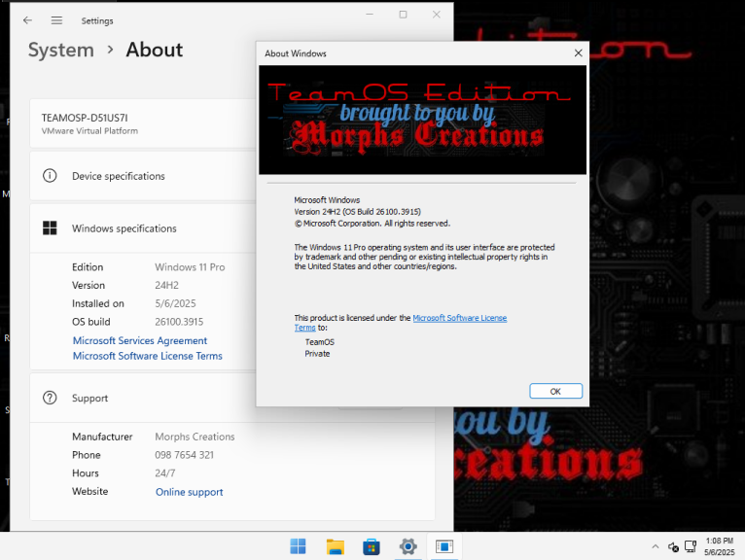Click the OS build value 26100.3915

(179, 322)
